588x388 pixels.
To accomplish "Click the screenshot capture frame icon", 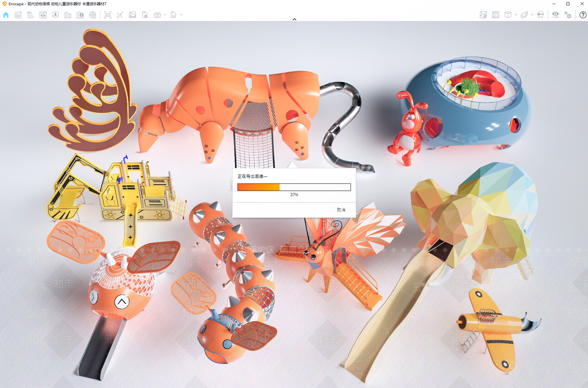I will pos(108,15).
